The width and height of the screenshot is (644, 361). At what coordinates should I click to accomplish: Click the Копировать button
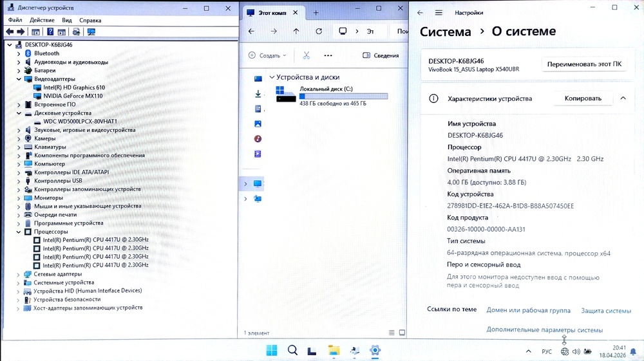pyautogui.click(x=583, y=98)
